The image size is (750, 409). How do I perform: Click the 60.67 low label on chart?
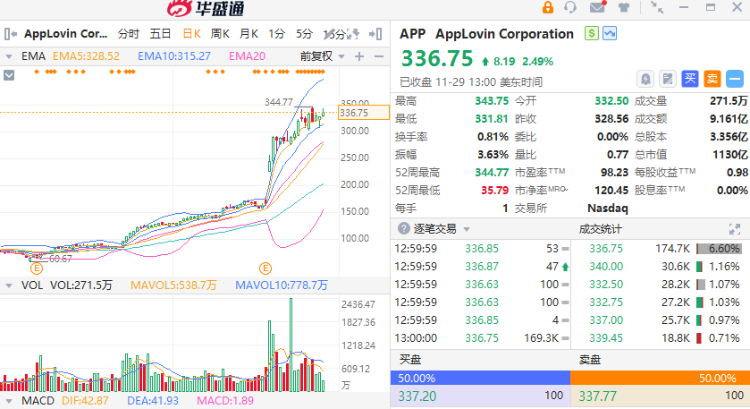tap(60, 259)
